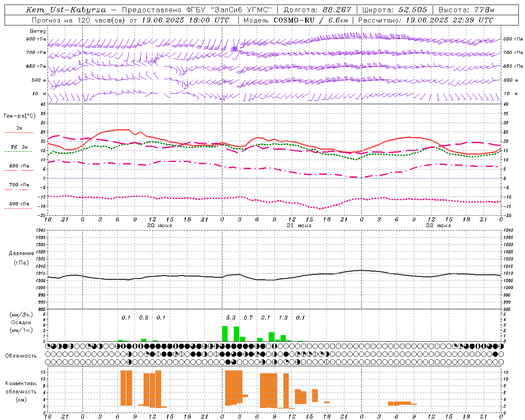Image resolution: width=525 pixels, height=420 pixels.
Task: Click the 21 июня date label
Action: point(299,226)
